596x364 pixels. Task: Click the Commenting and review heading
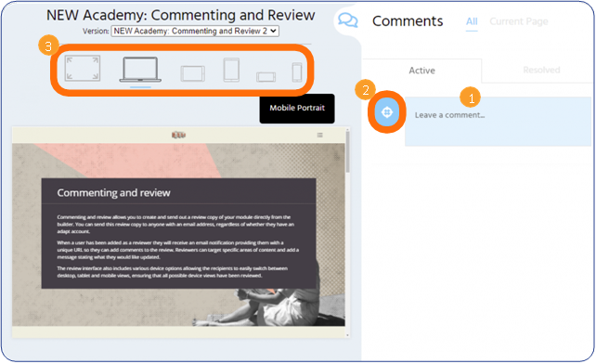point(113,193)
